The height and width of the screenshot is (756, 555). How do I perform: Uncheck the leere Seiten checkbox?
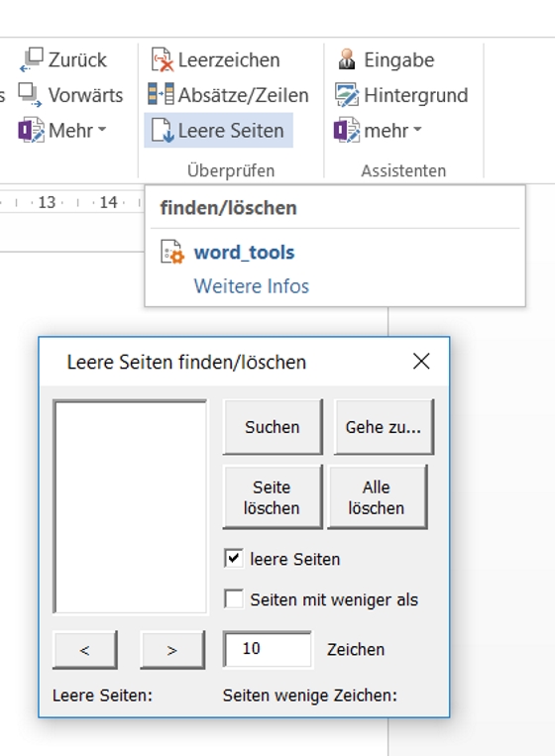click(x=234, y=559)
